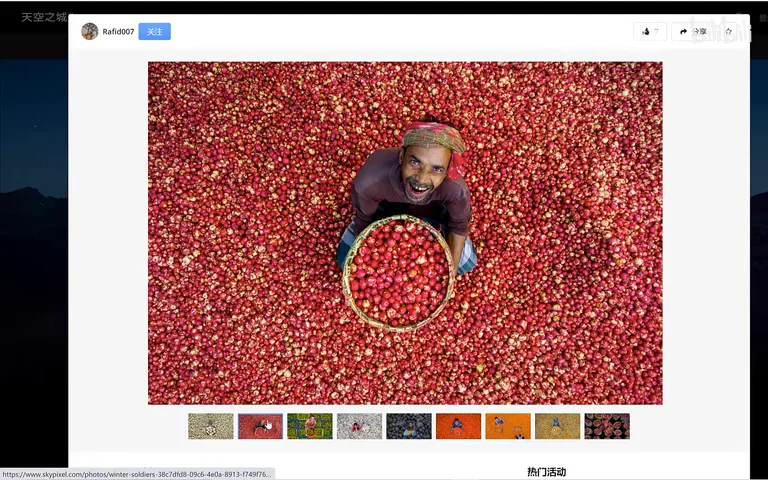The height and width of the screenshot is (480, 768).
Task: Select the green grid thumbnail
Action: click(310, 426)
